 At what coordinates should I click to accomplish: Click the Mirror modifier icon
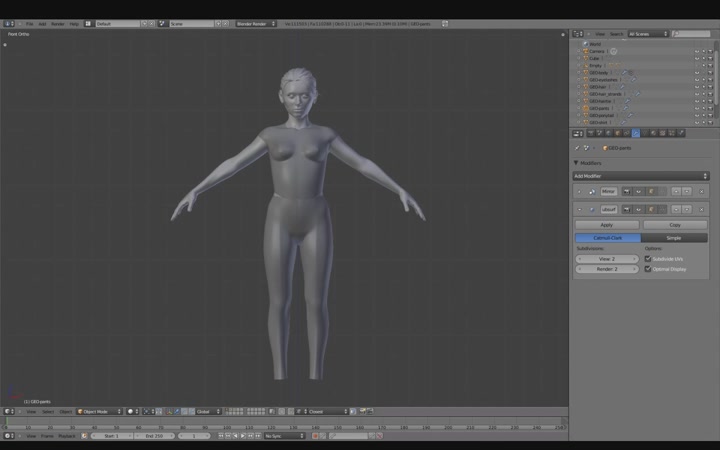tap(592, 191)
